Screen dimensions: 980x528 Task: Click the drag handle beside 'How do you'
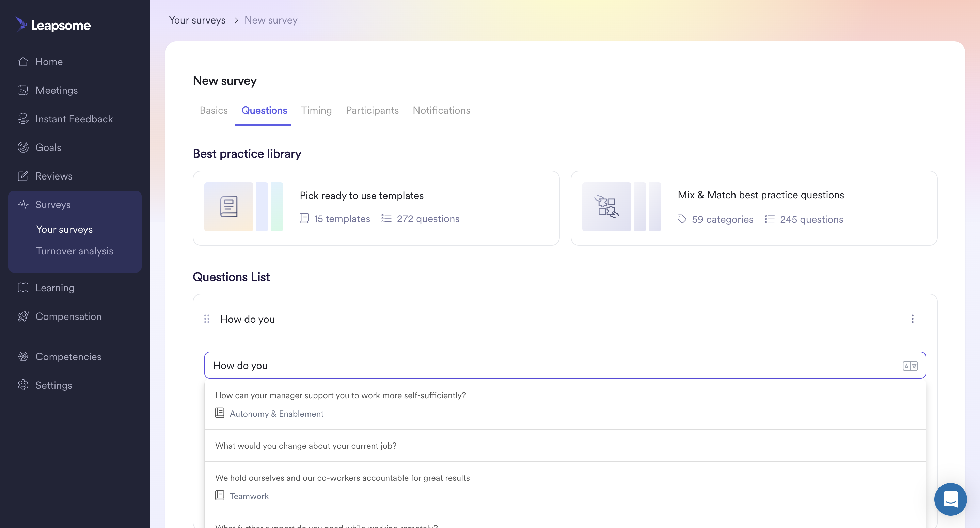(x=207, y=319)
